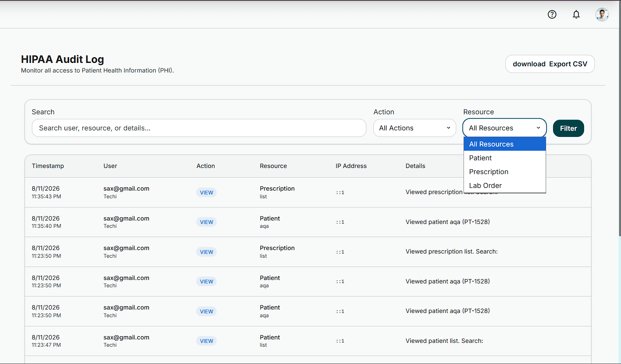Image resolution: width=621 pixels, height=364 pixels.
Task: Click VIEW badge in 11:35:40 PM row
Action: [206, 222]
